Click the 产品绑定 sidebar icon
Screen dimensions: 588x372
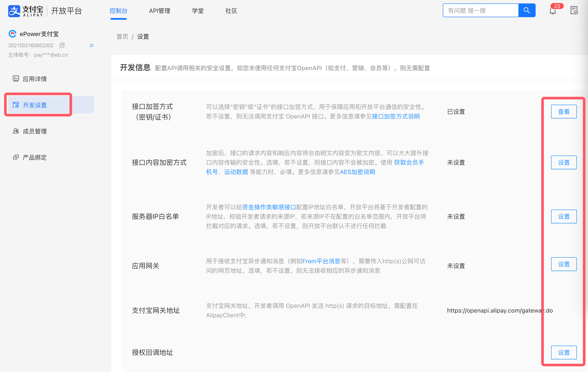pyautogui.click(x=16, y=157)
